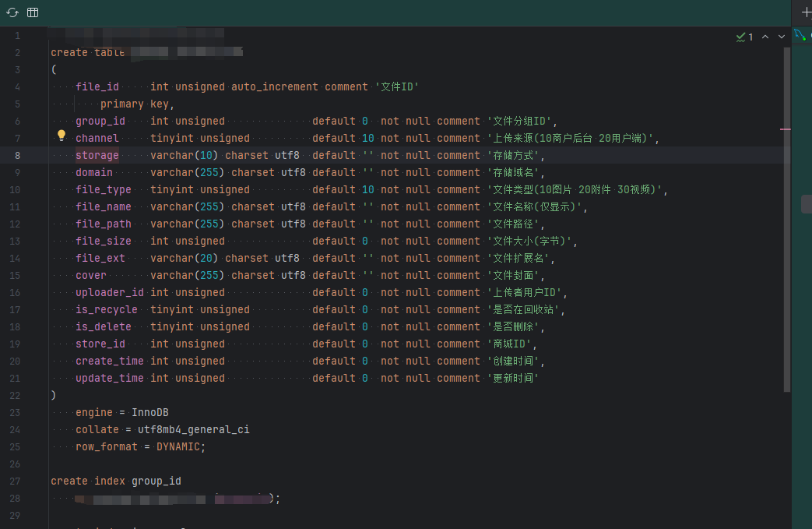Place cursor on the 'file_id' column name

(x=97, y=86)
